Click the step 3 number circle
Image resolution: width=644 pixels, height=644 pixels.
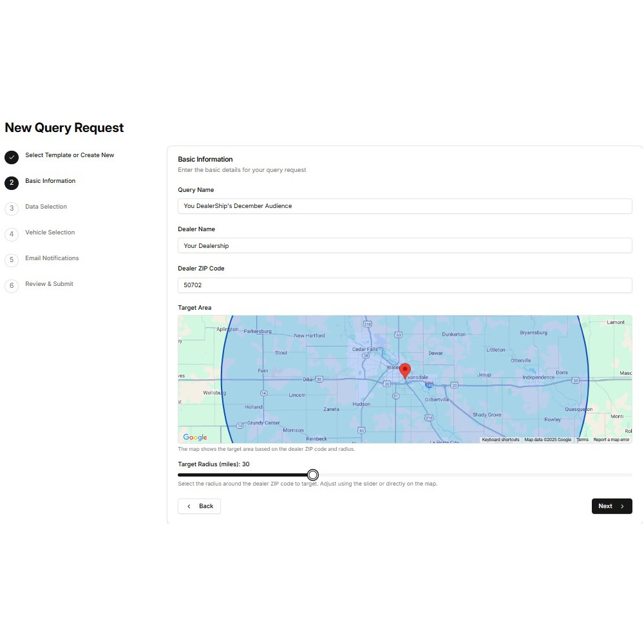pyautogui.click(x=12, y=209)
